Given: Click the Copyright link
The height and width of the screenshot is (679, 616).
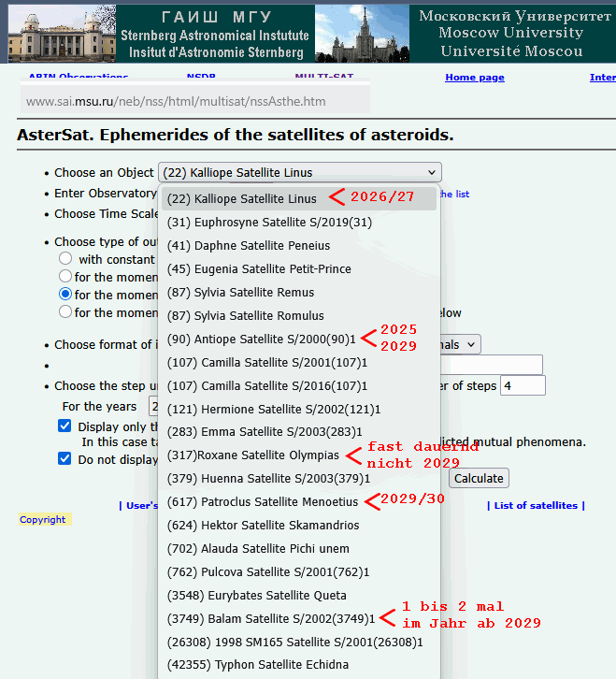Looking at the screenshot, I should click(43, 520).
